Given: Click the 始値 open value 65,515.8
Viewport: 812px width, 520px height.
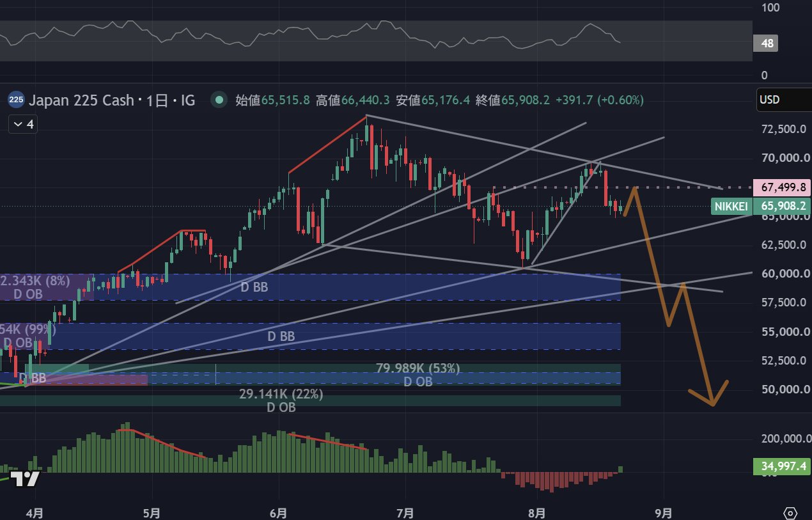Looking at the screenshot, I should point(286,100).
